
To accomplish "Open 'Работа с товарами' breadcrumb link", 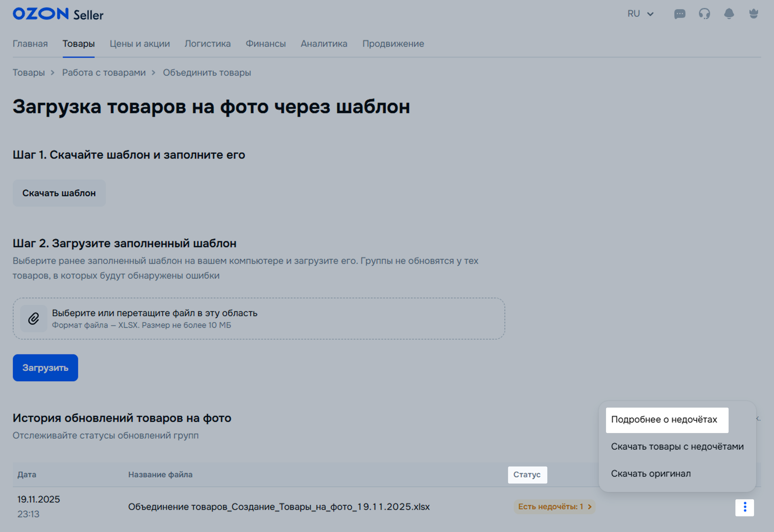I will [x=104, y=73].
